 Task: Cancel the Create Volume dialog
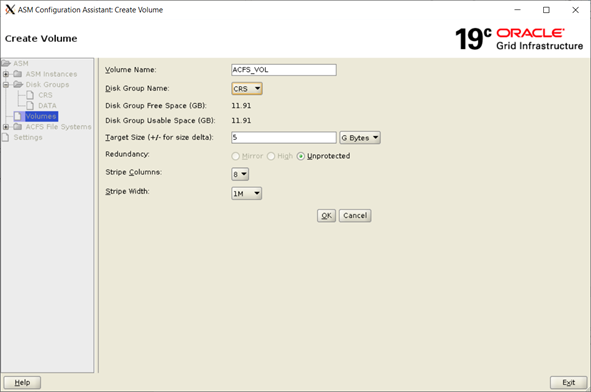click(355, 216)
